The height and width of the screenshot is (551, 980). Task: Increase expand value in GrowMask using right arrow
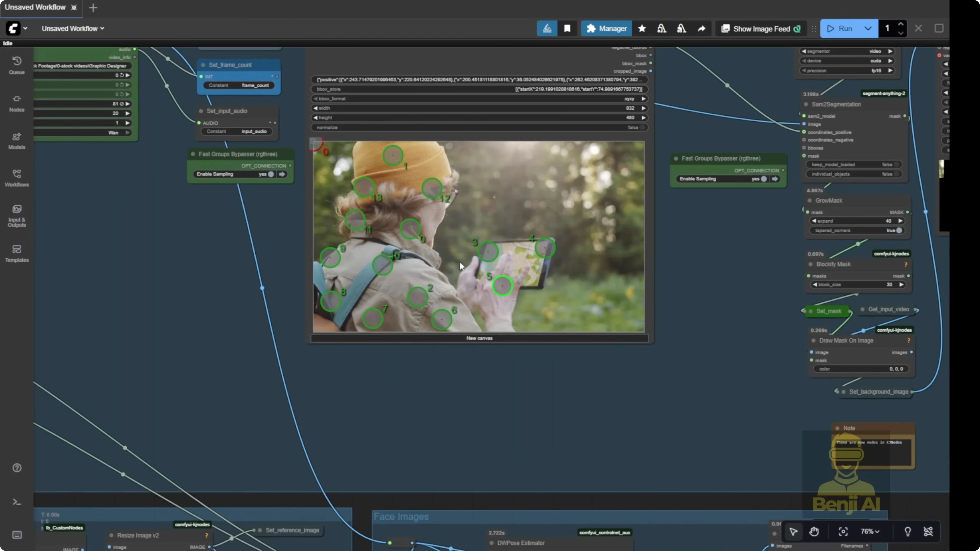[900, 221]
